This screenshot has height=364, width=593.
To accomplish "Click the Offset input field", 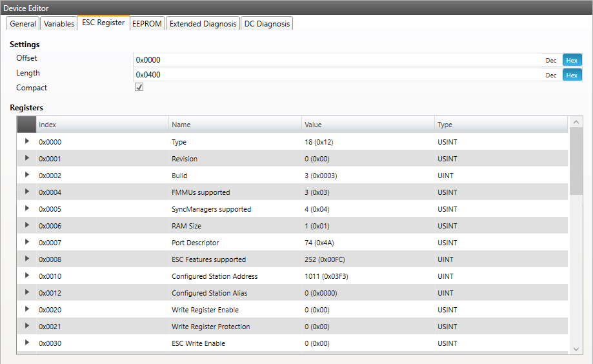I will (336, 60).
